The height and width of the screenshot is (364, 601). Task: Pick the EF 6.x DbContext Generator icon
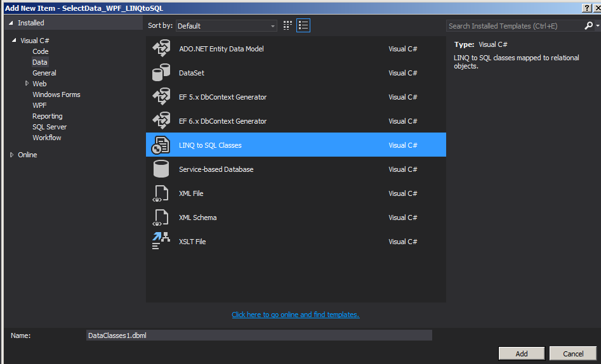(x=161, y=121)
